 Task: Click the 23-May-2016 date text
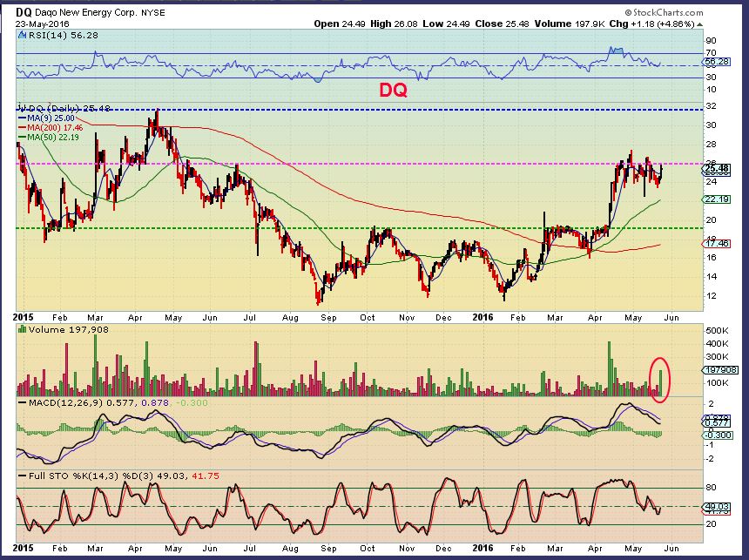pos(42,24)
